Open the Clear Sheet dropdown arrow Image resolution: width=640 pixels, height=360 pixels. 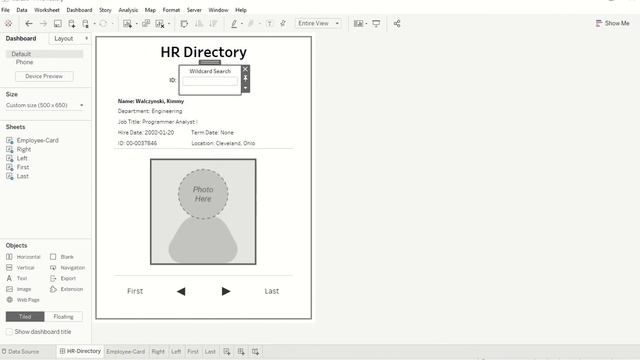point(169,24)
